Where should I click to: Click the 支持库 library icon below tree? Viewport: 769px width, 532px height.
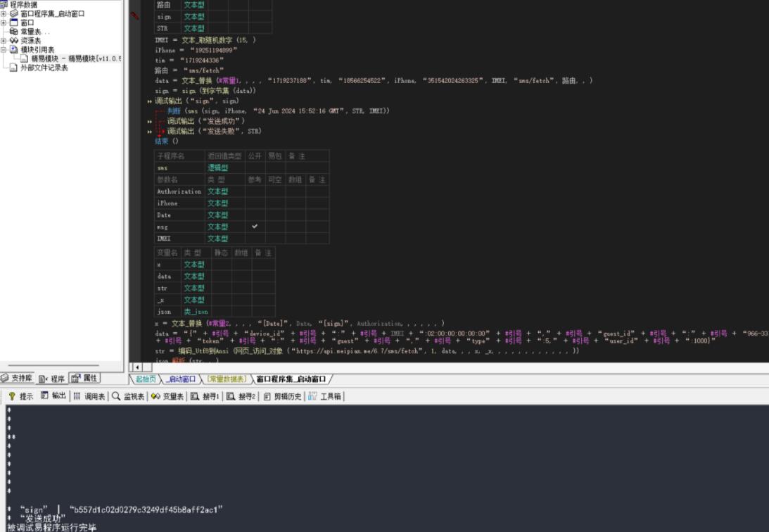coord(5,378)
